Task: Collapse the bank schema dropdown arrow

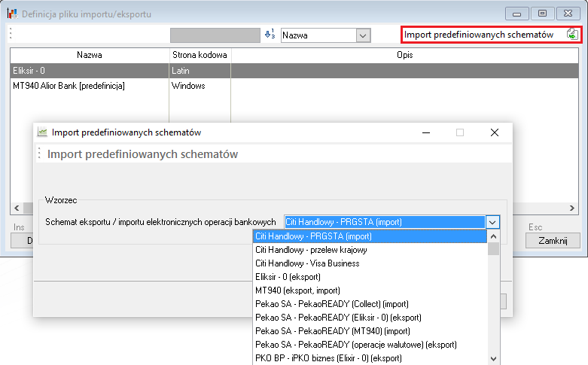Action: pos(492,222)
